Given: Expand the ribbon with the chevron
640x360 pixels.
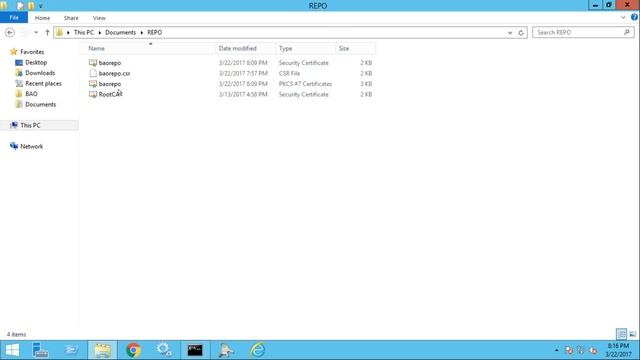Looking at the screenshot, I should click(x=623, y=18).
